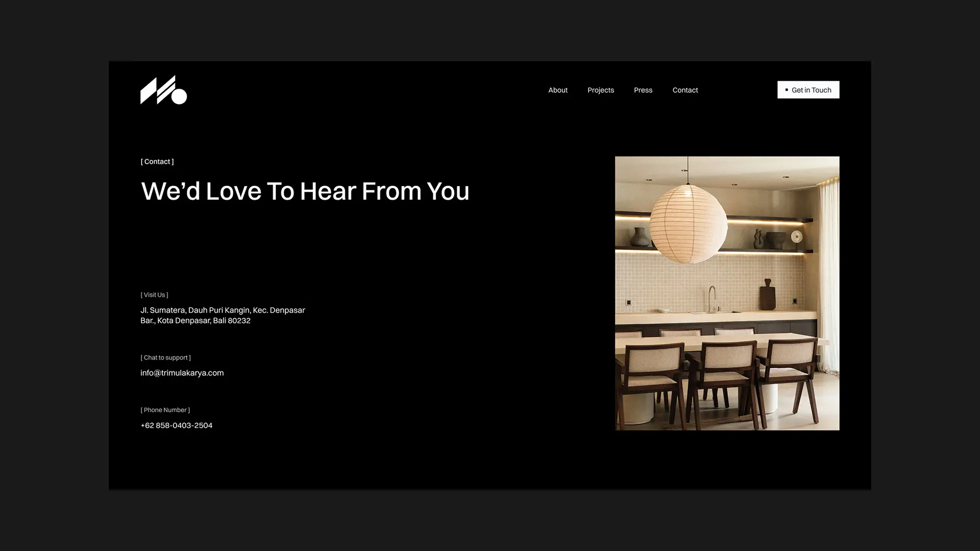980x551 pixels.
Task: Click the Get in Touch button
Action: pos(808,90)
